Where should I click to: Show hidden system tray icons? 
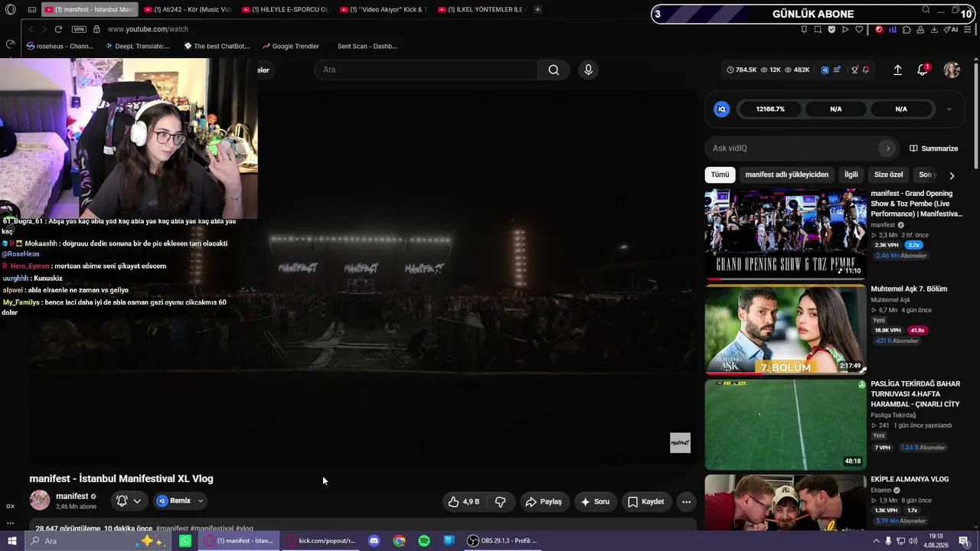point(876,541)
